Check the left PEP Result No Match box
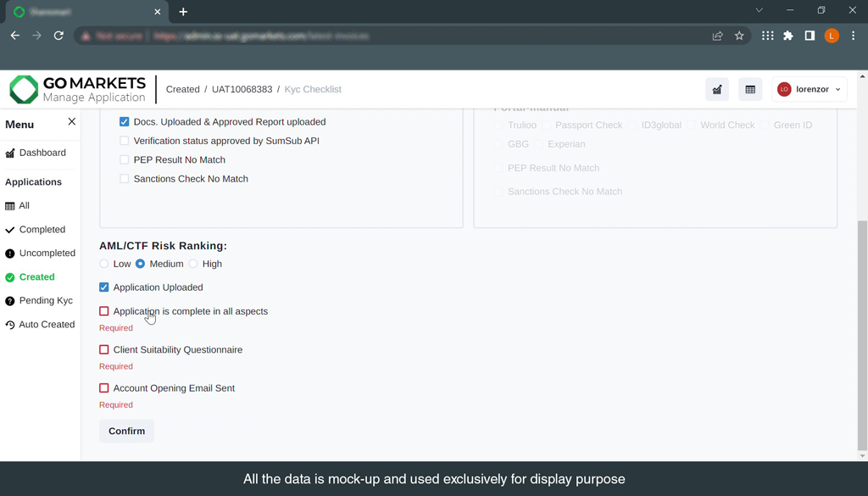Screen dimensions: 868x496 click(124, 159)
